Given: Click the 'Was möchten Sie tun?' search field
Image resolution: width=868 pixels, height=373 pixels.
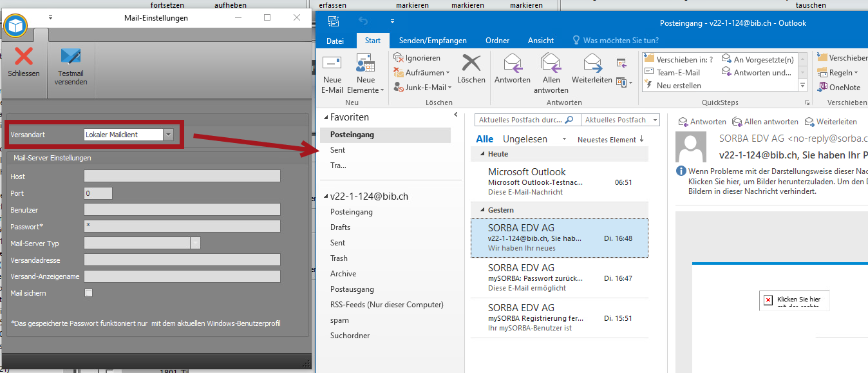Looking at the screenshot, I should tap(614, 41).
